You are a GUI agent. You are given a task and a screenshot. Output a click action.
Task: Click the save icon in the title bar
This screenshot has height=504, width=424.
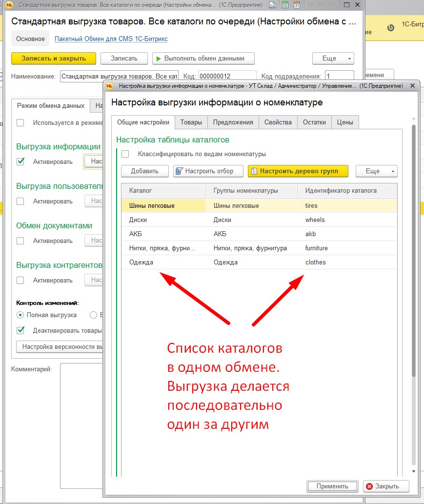(272, 5)
